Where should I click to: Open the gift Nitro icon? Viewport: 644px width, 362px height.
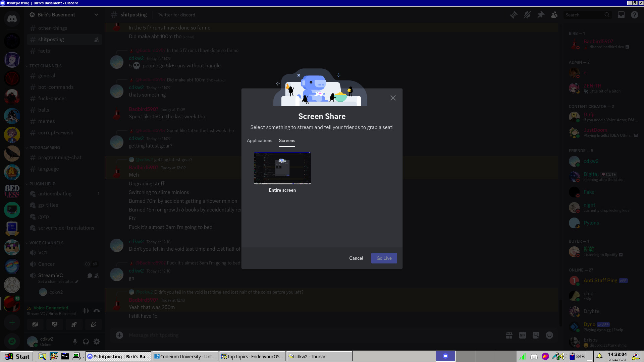pos(509,335)
